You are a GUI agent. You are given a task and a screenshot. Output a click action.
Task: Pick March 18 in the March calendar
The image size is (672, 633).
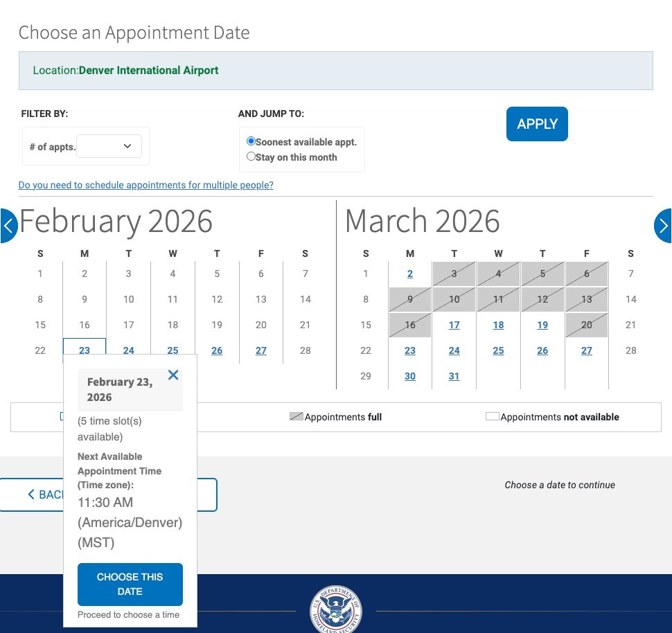tap(498, 325)
